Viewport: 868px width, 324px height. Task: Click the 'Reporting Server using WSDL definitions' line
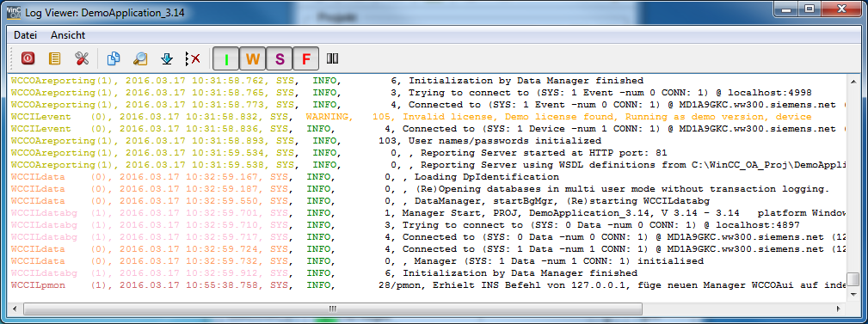[x=428, y=165]
